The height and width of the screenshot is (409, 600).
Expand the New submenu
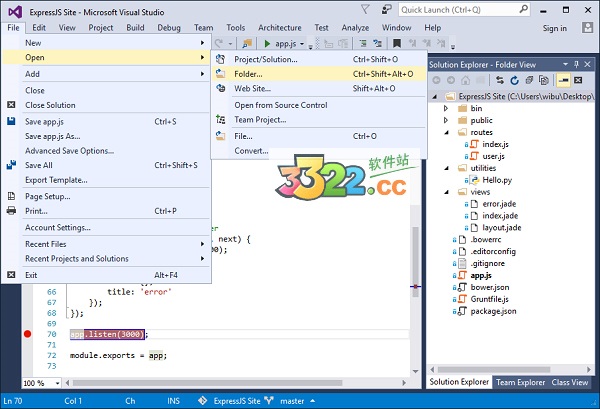(x=107, y=43)
